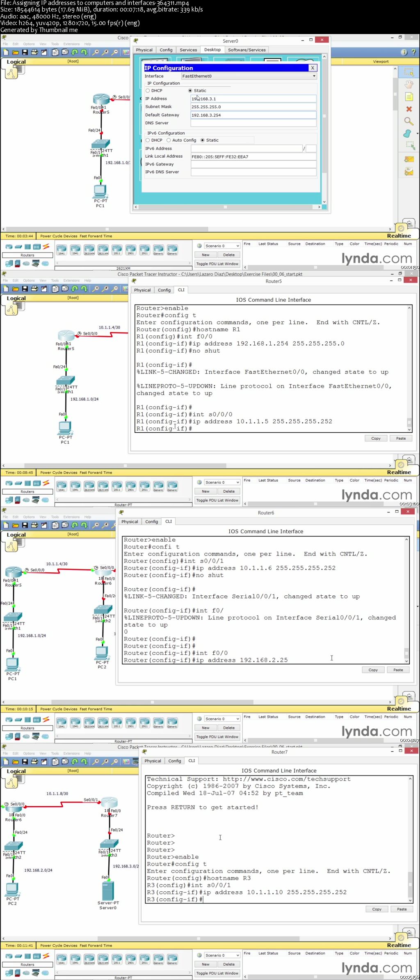Screen dimensions: 420x980
Task: Pick the 2811 router model in the top frame palette
Action: coord(117,249)
